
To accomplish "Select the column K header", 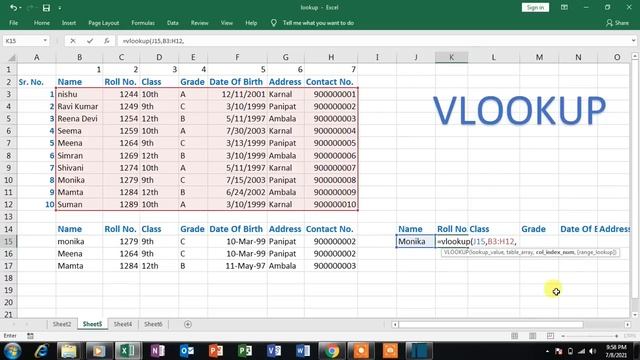I will (x=451, y=58).
